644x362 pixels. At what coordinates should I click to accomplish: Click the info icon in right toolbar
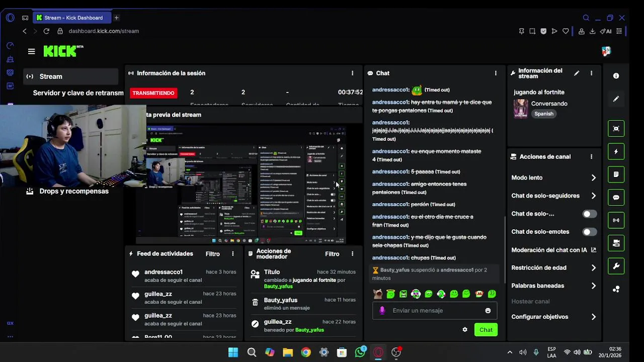point(616,76)
